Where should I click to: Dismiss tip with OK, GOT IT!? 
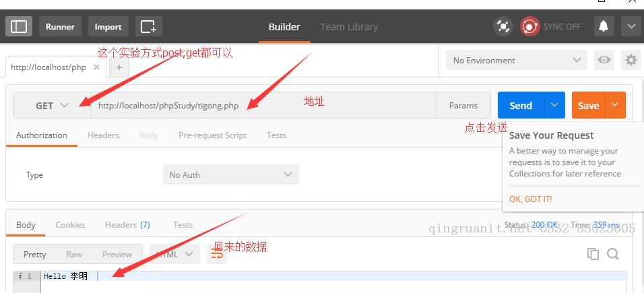click(x=531, y=199)
